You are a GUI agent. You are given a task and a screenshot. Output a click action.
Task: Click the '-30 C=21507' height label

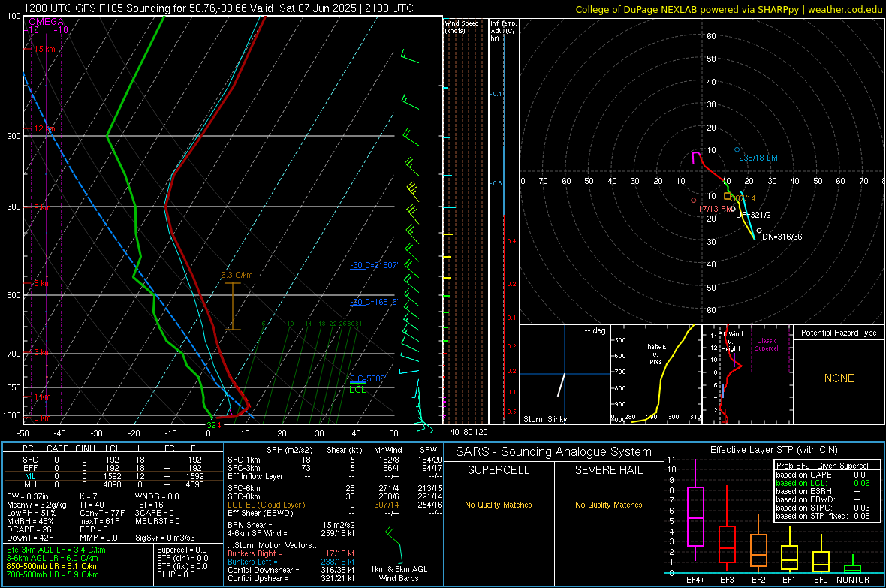(x=374, y=265)
